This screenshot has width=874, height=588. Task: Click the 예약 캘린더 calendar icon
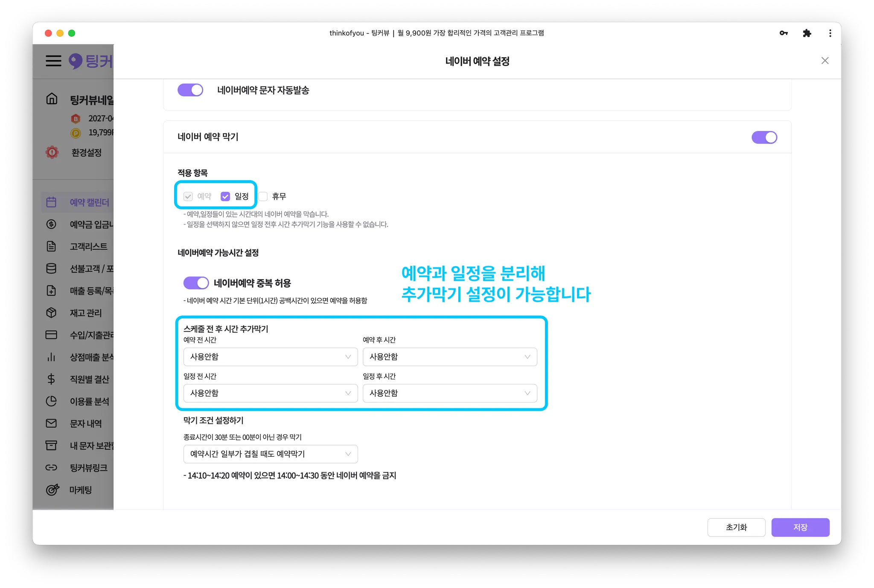click(51, 202)
